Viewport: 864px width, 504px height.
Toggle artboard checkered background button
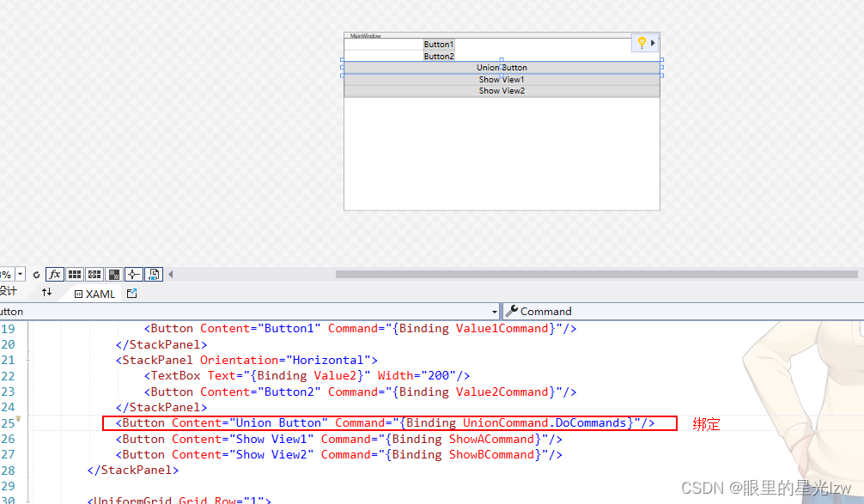[114, 274]
